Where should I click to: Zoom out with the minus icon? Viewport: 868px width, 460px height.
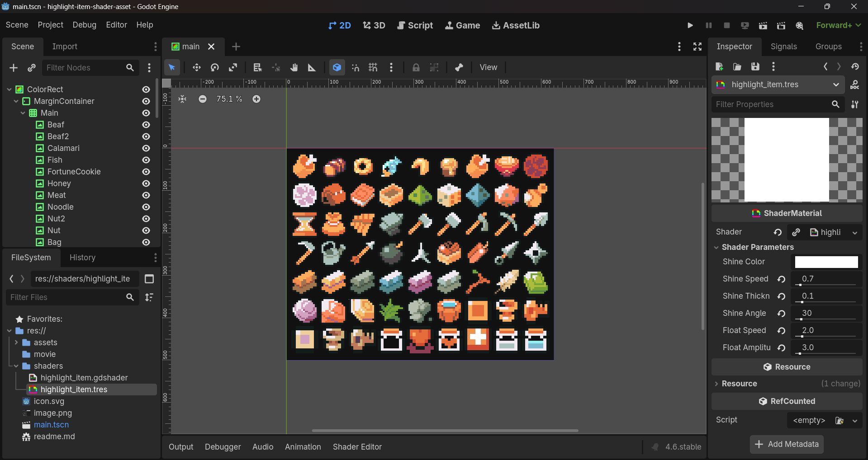[203, 99]
